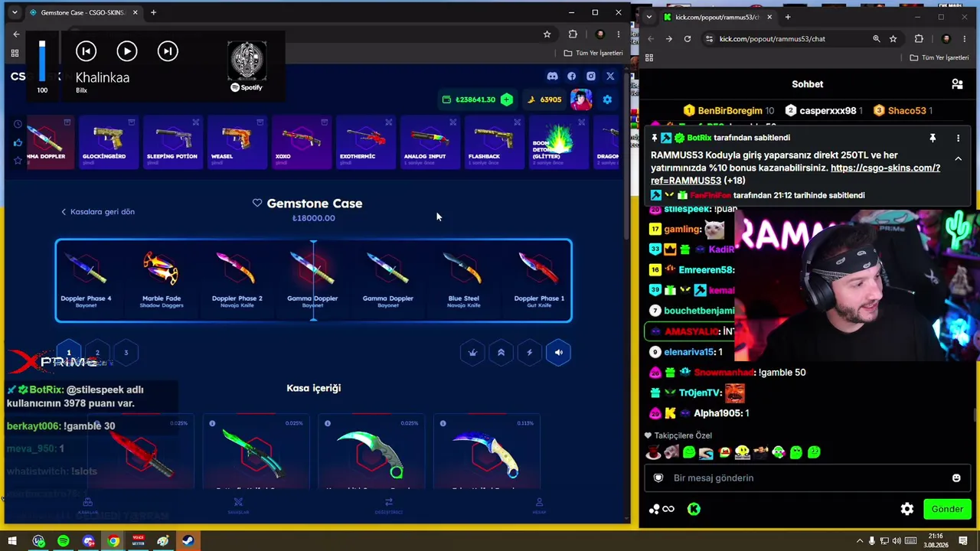This screenshot has height=551, width=980.
Task: Show favorite drops via star icon
Action: (18, 160)
